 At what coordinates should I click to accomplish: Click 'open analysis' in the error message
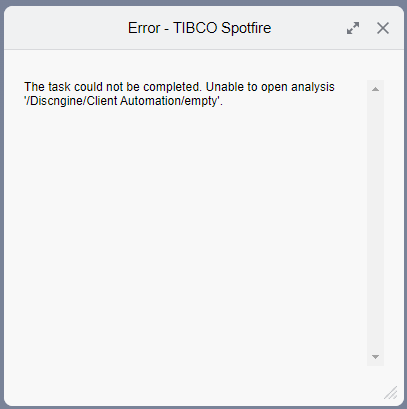tap(298, 87)
